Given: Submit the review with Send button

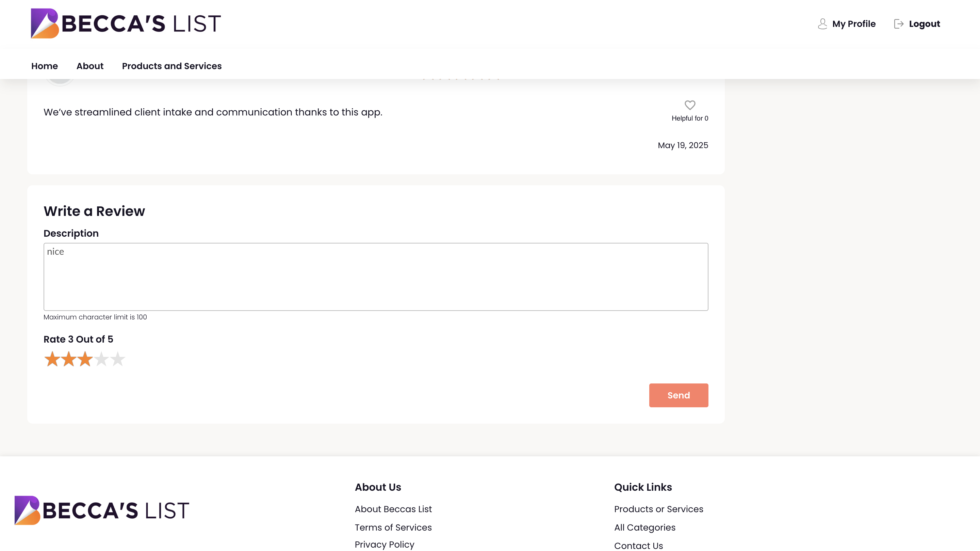Looking at the screenshot, I should click(x=678, y=395).
